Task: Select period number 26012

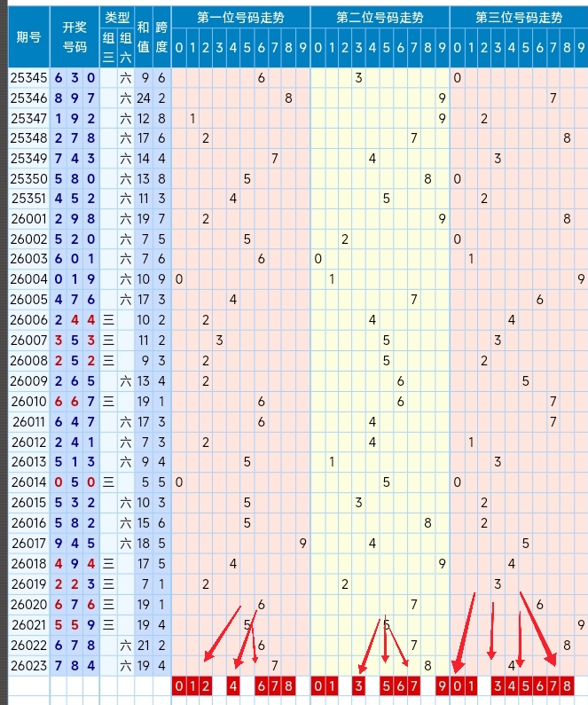Action: [28, 442]
